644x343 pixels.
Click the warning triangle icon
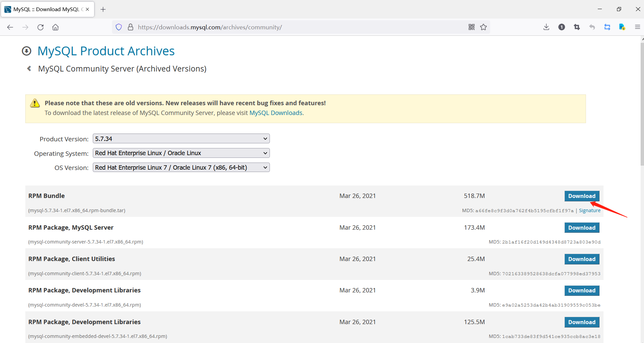pos(35,103)
